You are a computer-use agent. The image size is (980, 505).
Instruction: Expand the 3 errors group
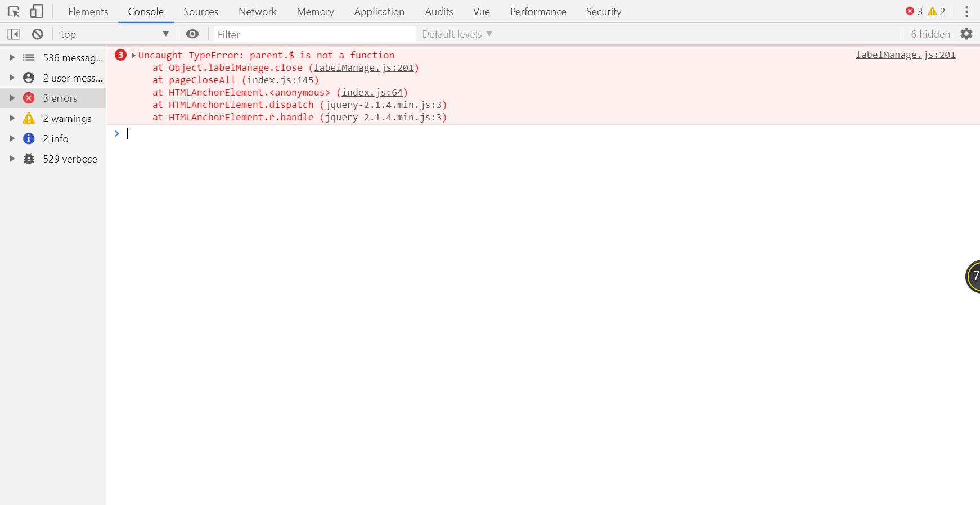click(12, 98)
